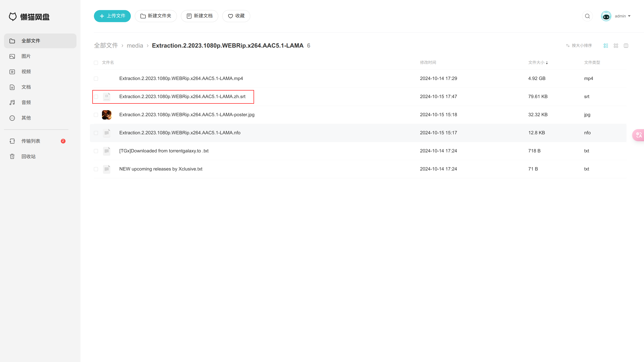Switch to grid view icon
Screen dimensions: 644x362
point(616,46)
